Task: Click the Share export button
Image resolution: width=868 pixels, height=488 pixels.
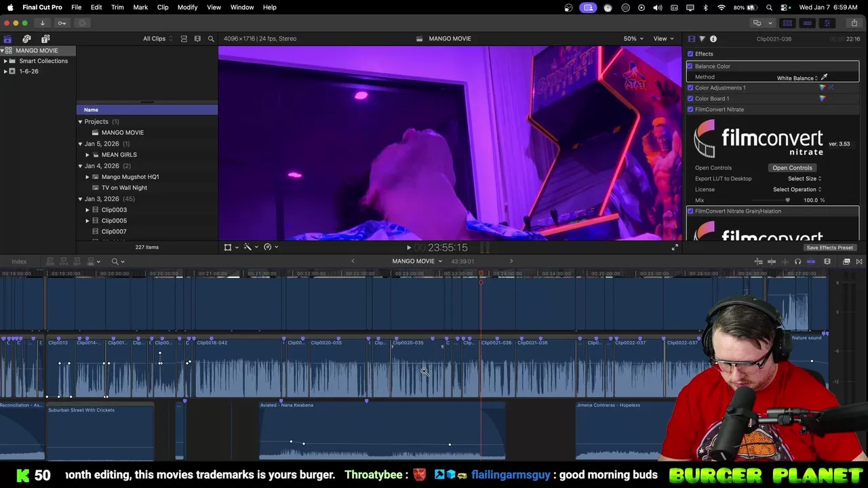Action: 854,23
